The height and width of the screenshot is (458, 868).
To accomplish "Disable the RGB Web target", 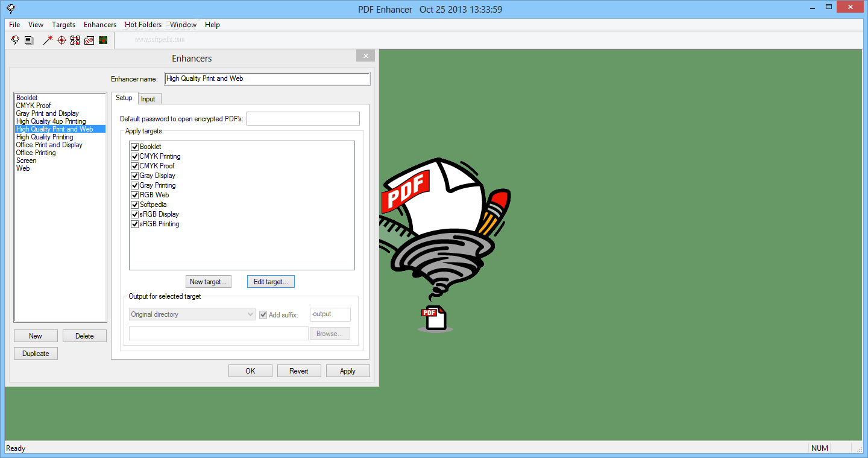I will pos(135,195).
